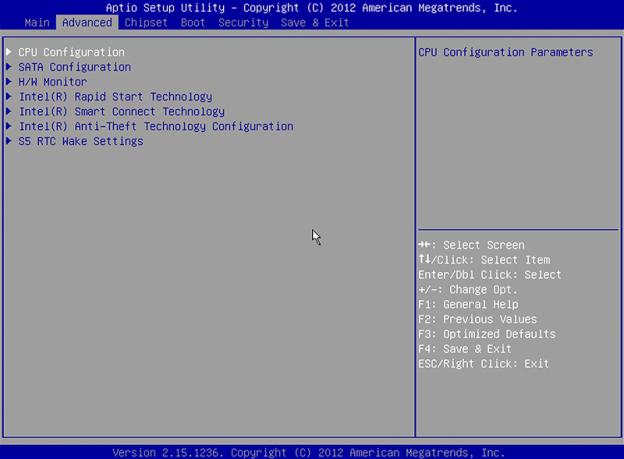The height and width of the screenshot is (459, 624).
Task: Click the arrow beside S5 RTC Wake Settings
Action: (x=9, y=141)
